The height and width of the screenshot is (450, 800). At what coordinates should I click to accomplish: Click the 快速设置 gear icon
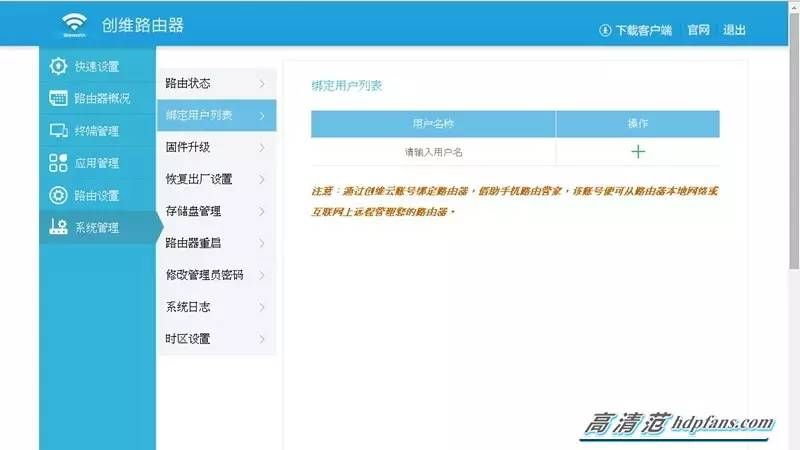point(58,66)
